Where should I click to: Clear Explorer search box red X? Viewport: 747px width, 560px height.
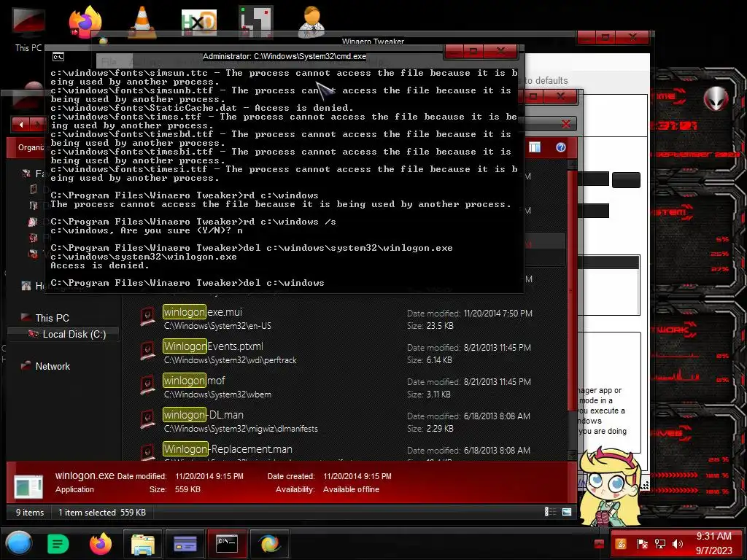point(566,124)
